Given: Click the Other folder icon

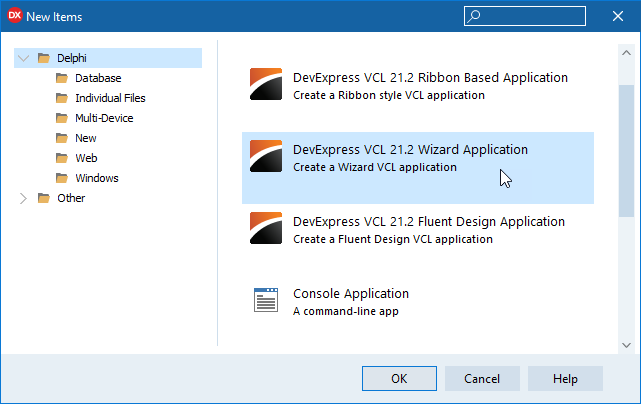Looking at the screenshot, I should click(x=44, y=198).
